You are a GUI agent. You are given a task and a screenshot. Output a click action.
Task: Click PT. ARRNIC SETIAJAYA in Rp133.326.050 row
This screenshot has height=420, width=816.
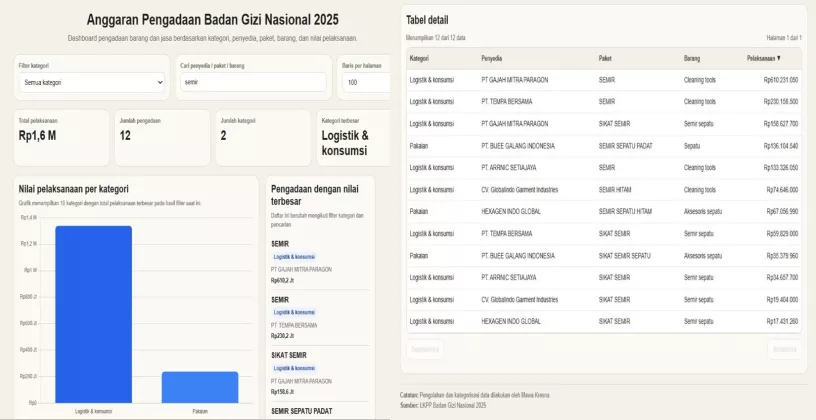[508, 168]
